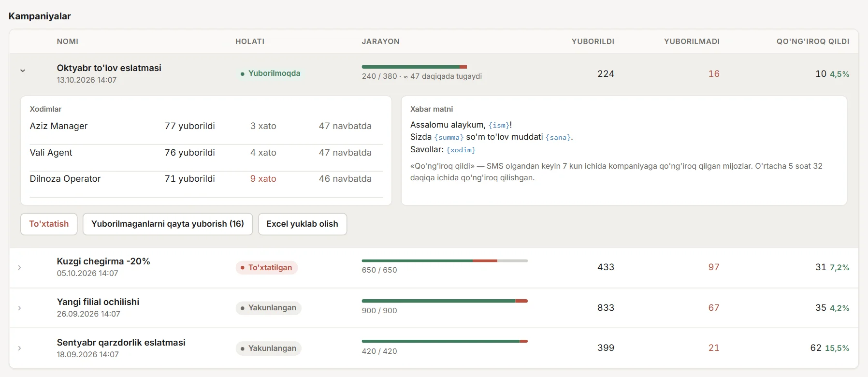868x377 pixels.
Task: Click the {summa} placeholder in message
Action: [x=449, y=137]
